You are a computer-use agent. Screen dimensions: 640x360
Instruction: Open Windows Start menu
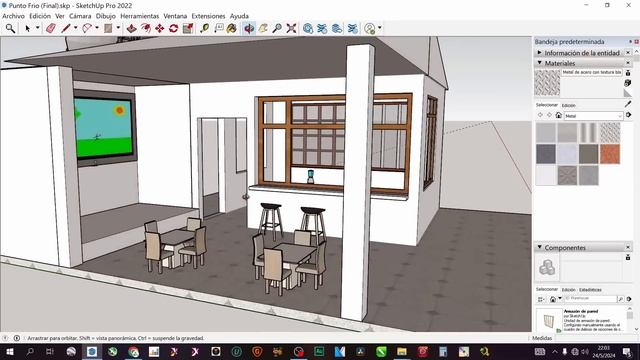(x=9, y=351)
